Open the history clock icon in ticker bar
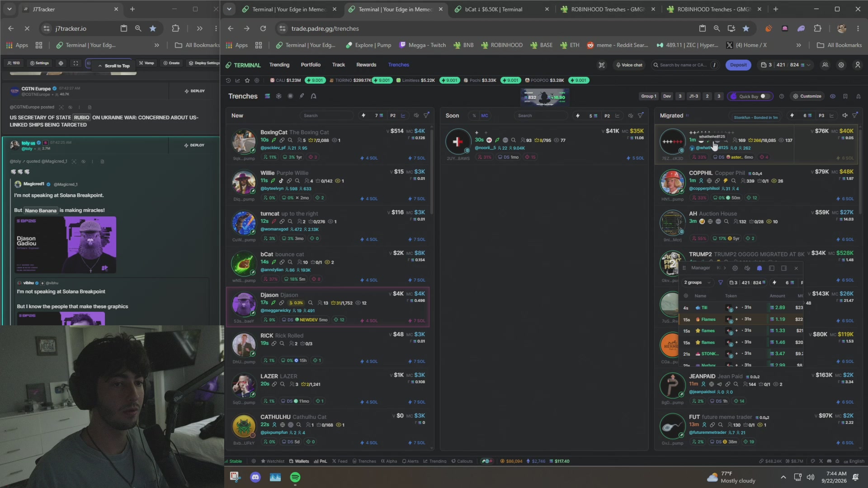The height and width of the screenshot is (488, 868). point(228,80)
